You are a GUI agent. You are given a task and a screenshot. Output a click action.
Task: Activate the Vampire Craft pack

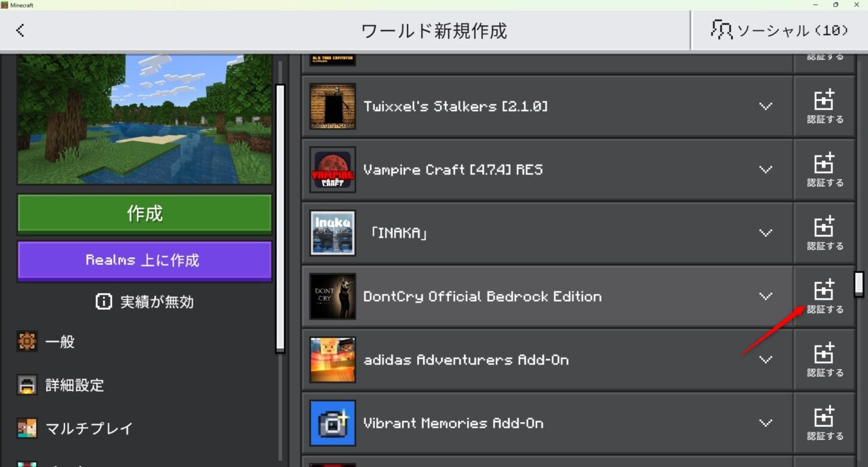[x=825, y=170]
